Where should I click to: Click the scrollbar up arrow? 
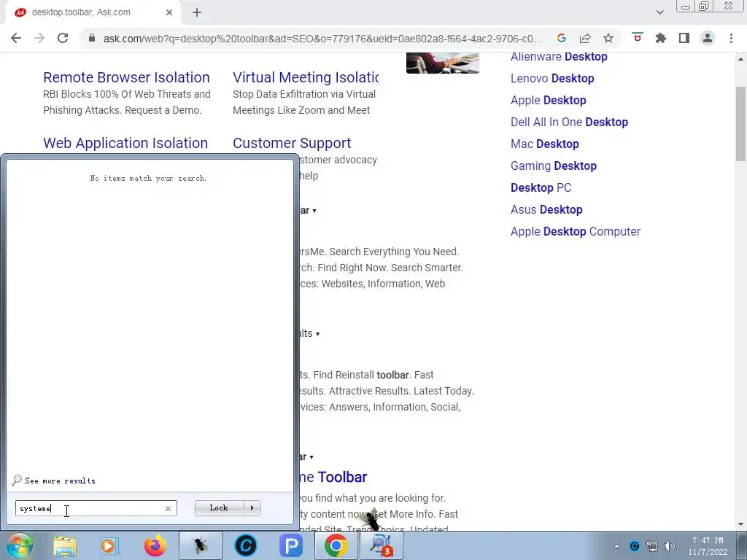[740, 59]
